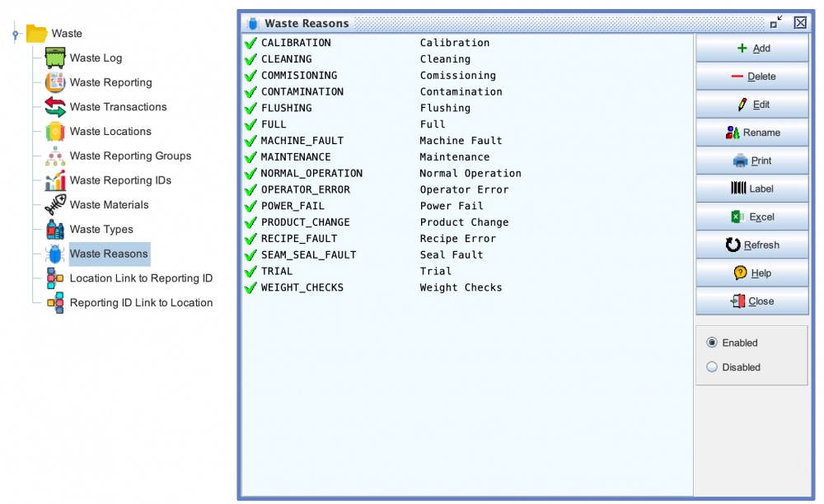Open the Waste Reporting IDs chart icon
This screenshot has height=504, width=824.
(x=55, y=180)
